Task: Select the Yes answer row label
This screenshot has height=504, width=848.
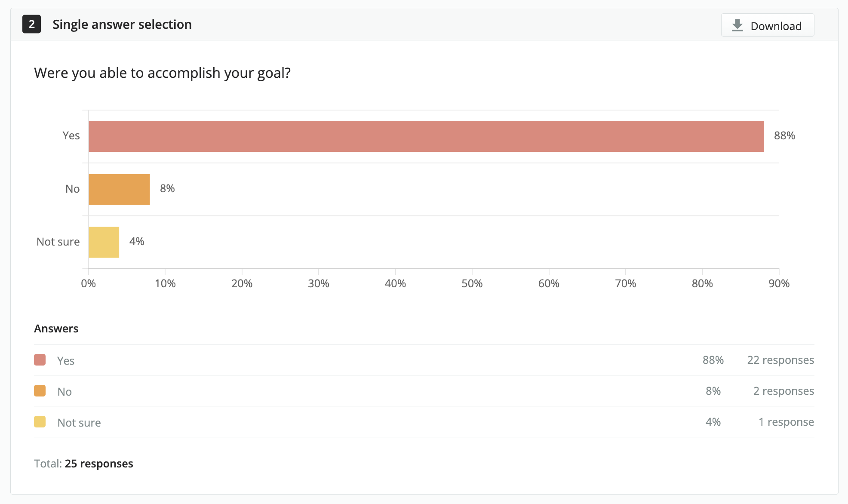Action: [66, 360]
